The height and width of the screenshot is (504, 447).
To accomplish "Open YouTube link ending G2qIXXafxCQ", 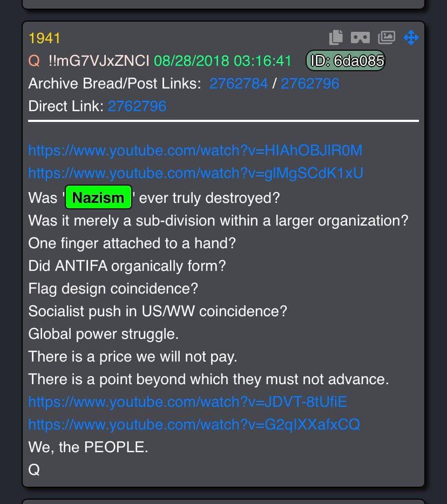I will 194,424.
